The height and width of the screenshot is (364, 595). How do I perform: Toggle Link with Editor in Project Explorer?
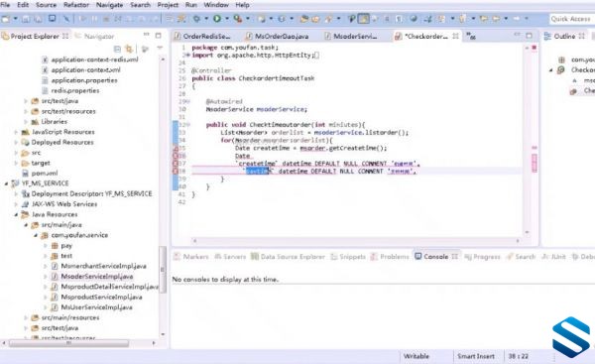point(129,49)
